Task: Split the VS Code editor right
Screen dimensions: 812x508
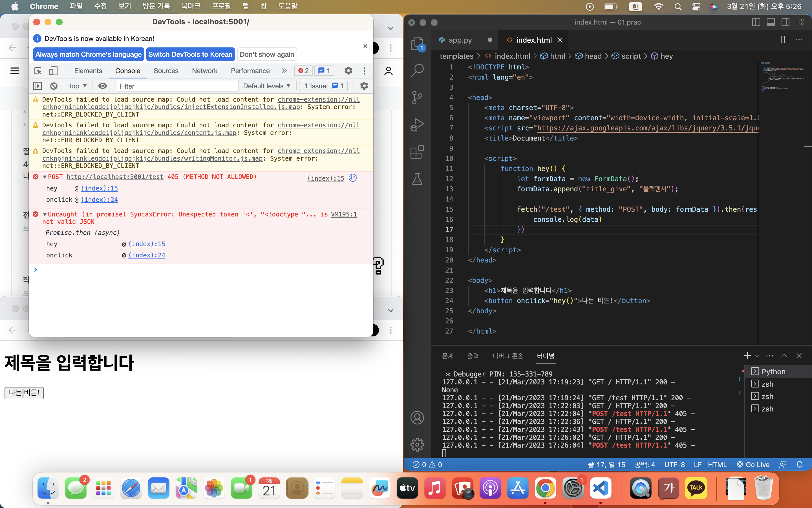Action: (784, 40)
